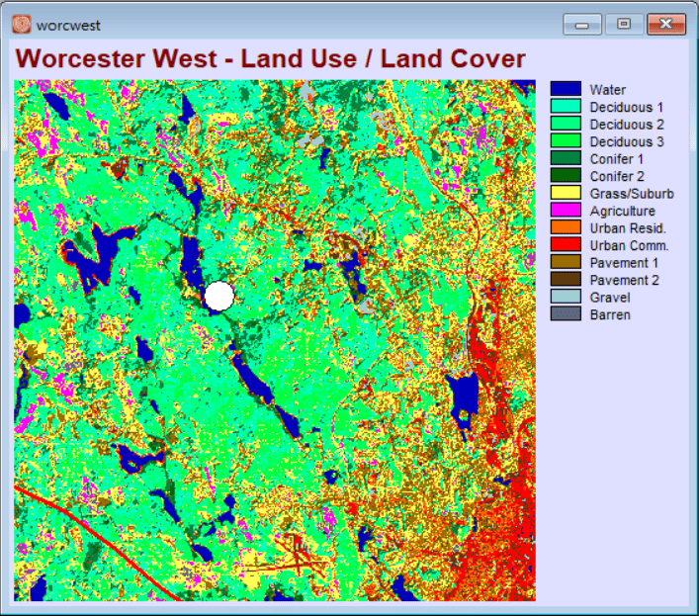699x616 pixels.
Task: Select the Deciduous 2 legend color box
Action: tap(566, 124)
